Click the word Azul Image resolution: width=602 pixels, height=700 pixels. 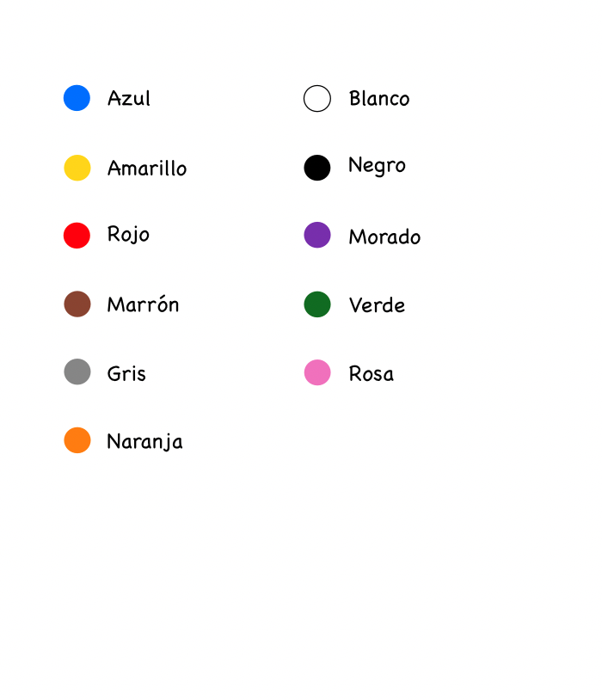click(x=129, y=98)
